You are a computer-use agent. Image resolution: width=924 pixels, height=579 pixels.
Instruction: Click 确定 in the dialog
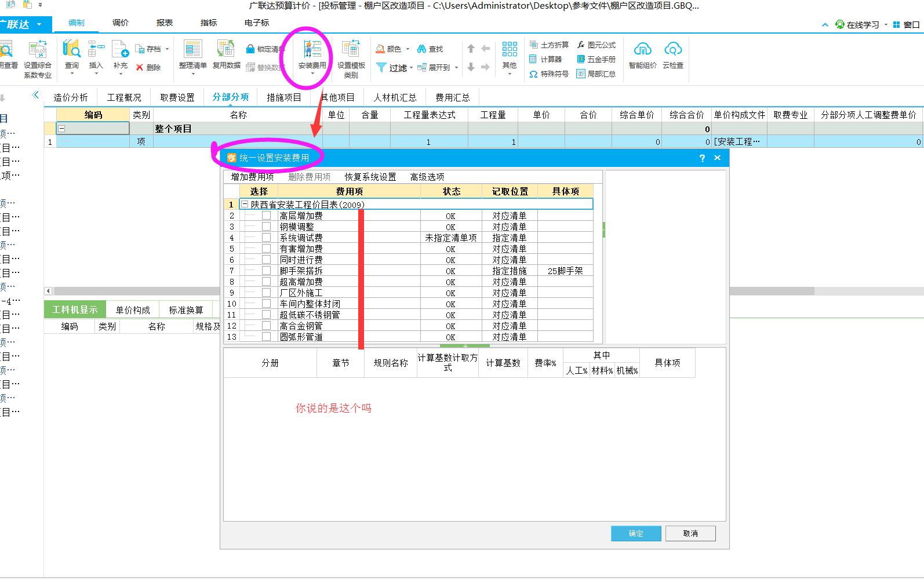coord(636,533)
